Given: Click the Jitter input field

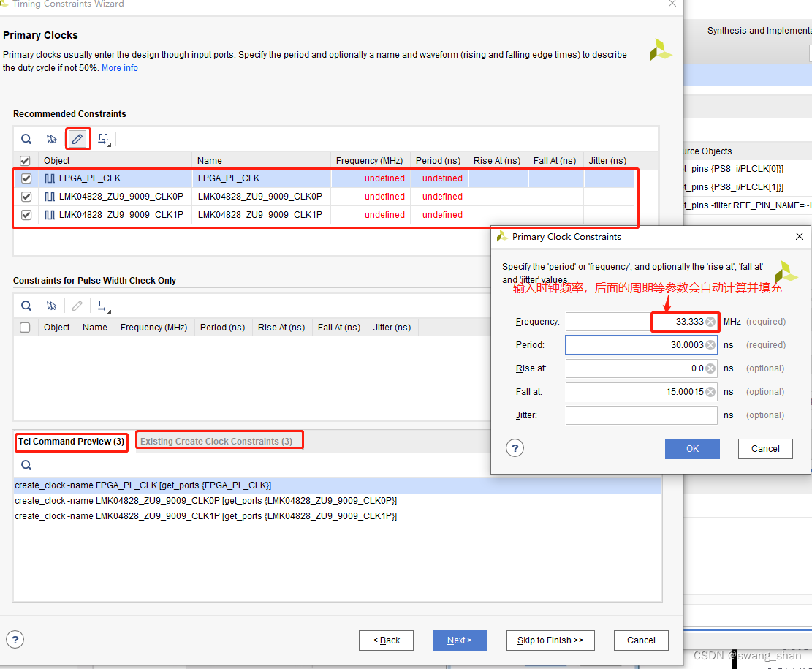Looking at the screenshot, I should tap(642, 415).
